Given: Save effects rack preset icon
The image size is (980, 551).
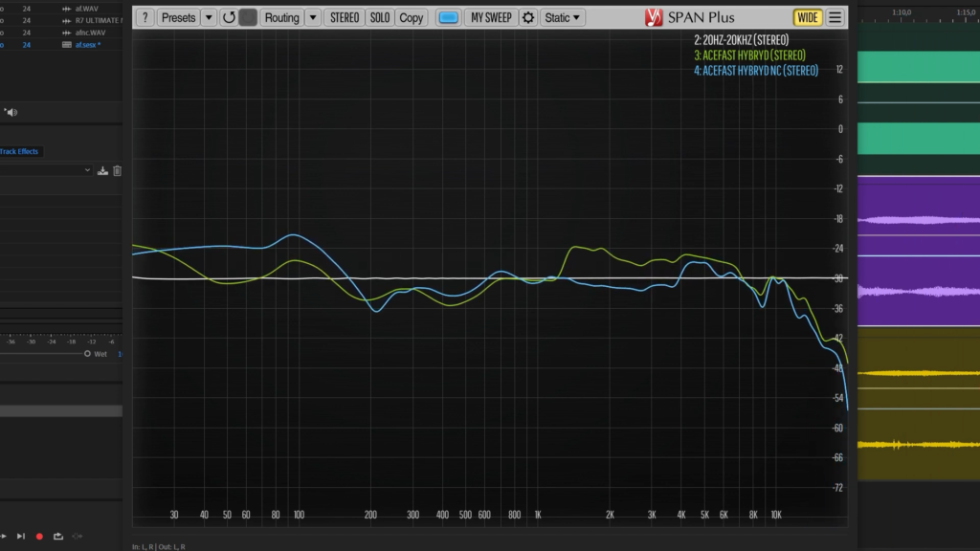Looking at the screenshot, I should 102,170.
